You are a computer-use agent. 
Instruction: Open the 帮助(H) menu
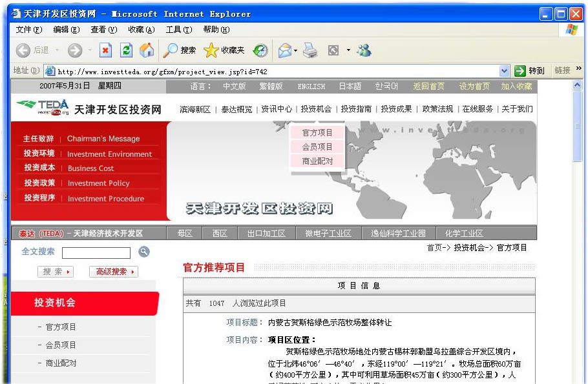(x=216, y=30)
